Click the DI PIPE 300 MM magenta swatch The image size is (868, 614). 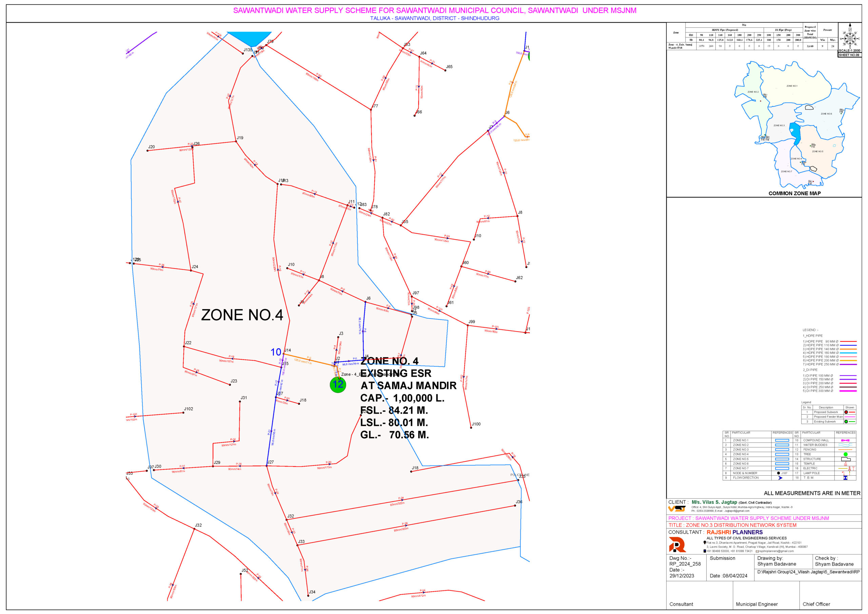click(848, 391)
